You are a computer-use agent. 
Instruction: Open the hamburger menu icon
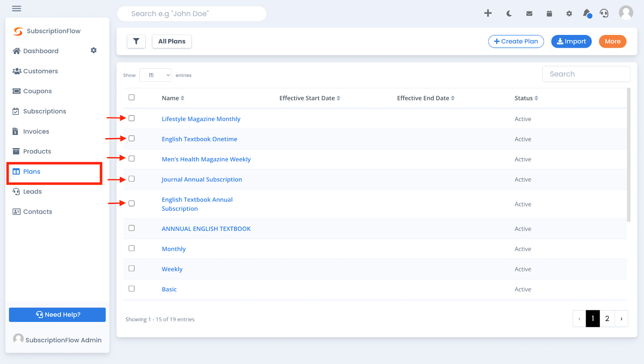point(17,8)
